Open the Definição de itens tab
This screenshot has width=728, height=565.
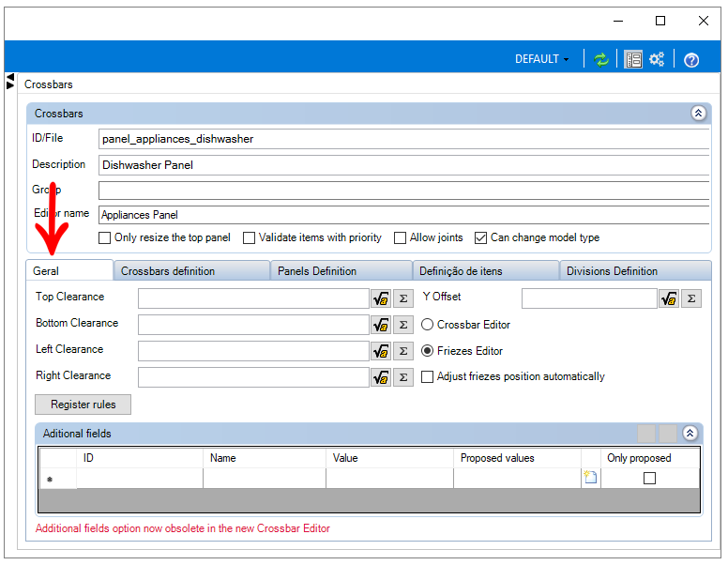click(486, 271)
